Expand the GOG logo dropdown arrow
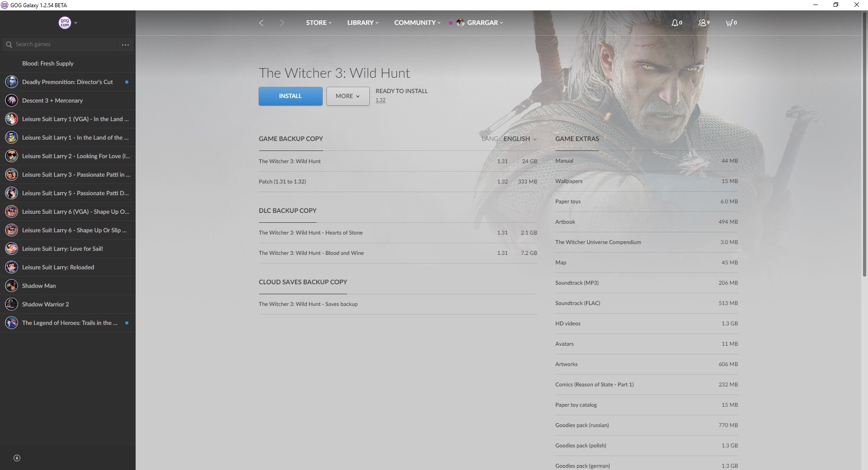This screenshot has width=868, height=470. pos(75,23)
